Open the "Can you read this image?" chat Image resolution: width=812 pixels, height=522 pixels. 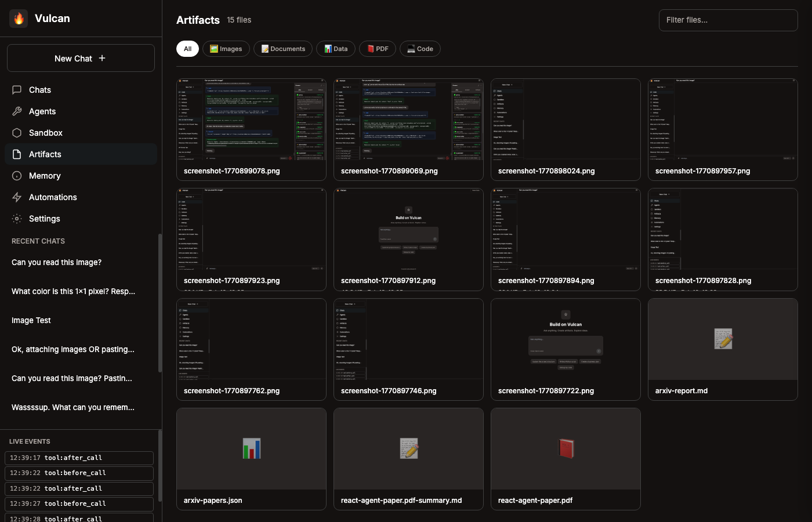pos(56,262)
